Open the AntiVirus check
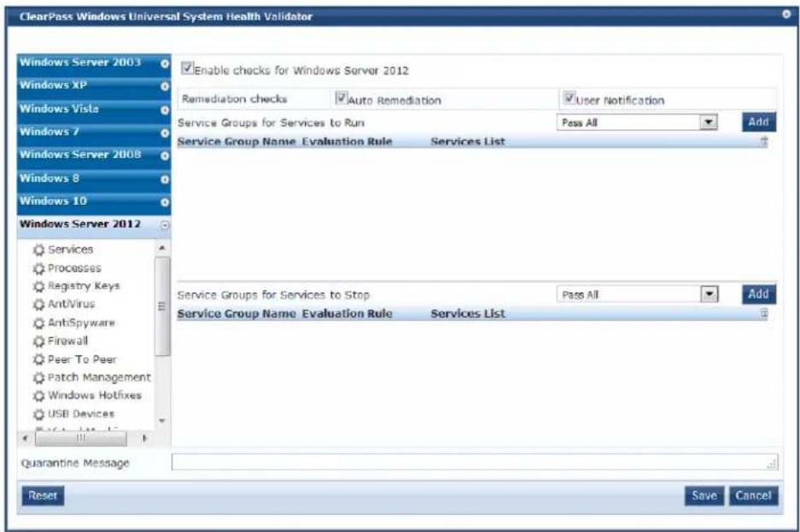Viewport: 800px width, 532px height. pos(72,304)
